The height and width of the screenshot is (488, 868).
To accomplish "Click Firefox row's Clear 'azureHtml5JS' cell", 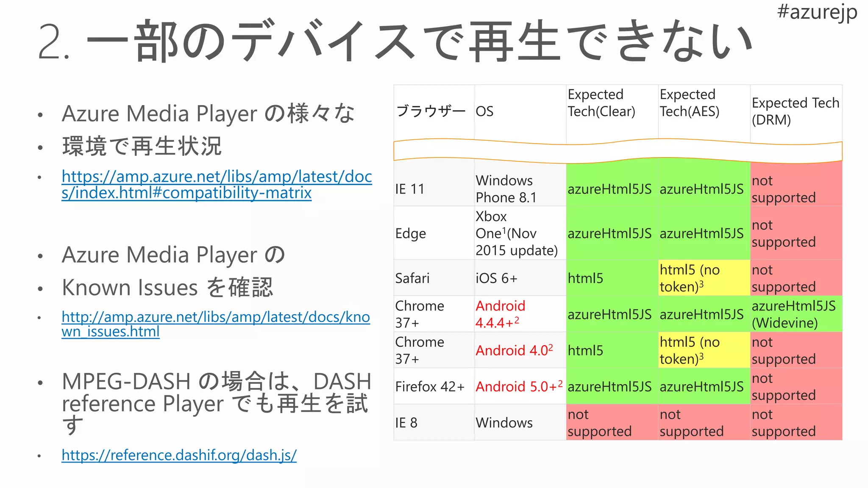I will coord(612,386).
